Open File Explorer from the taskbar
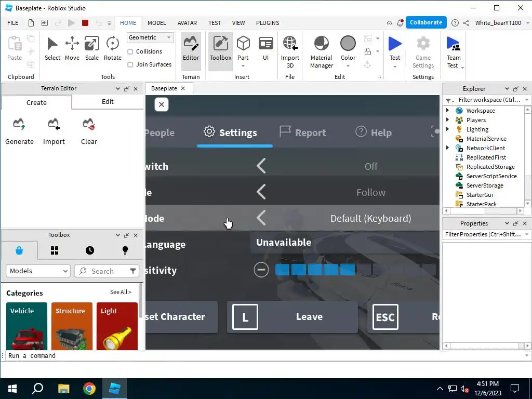 pyautogui.click(x=63, y=389)
